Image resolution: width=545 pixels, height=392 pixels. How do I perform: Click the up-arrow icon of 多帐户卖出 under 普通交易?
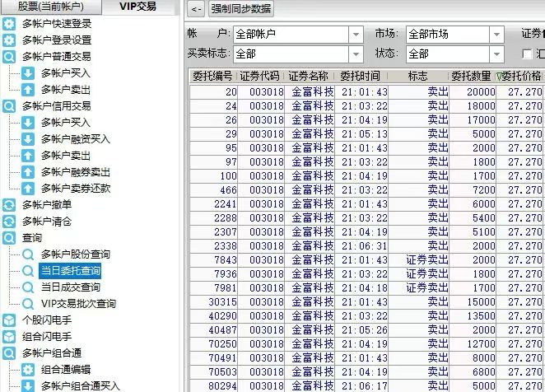tap(28, 90)
